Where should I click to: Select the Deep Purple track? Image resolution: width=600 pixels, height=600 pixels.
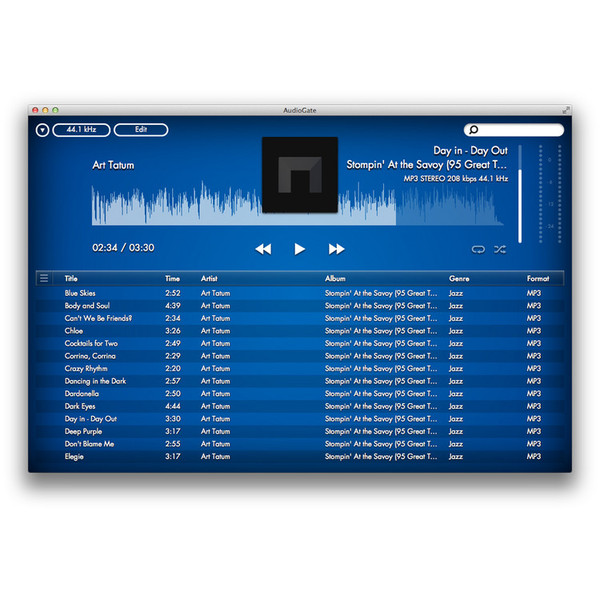[300, 431]
